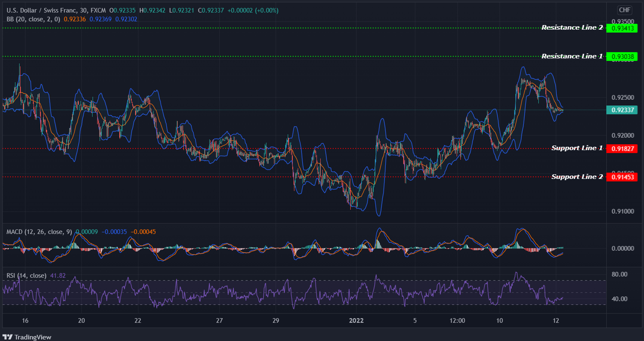Click the TradingView logo icon
The height and width of the screenshot is (341, 644).
tap(8, 337)
